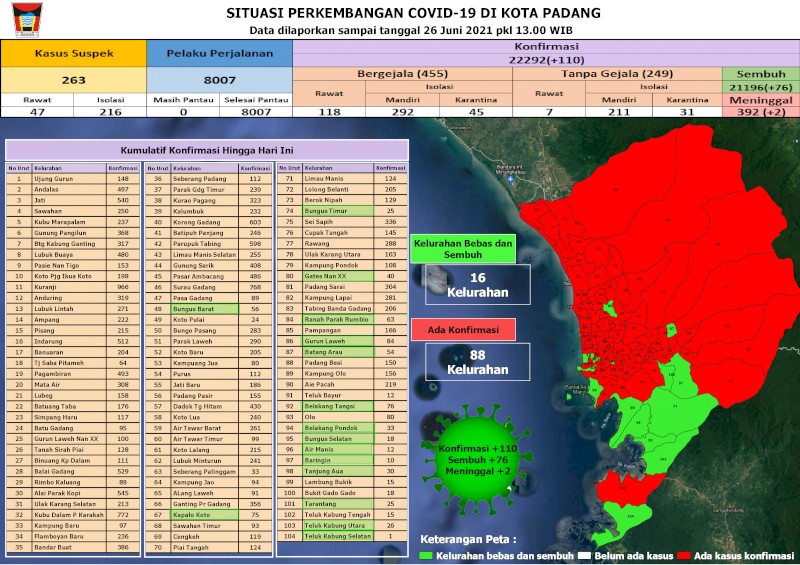Image resolution: width=800 pixels, height=565 pixels.
Task: Click the 'Keterangan Peta :' legend heading
Action: tap(468, 539)
